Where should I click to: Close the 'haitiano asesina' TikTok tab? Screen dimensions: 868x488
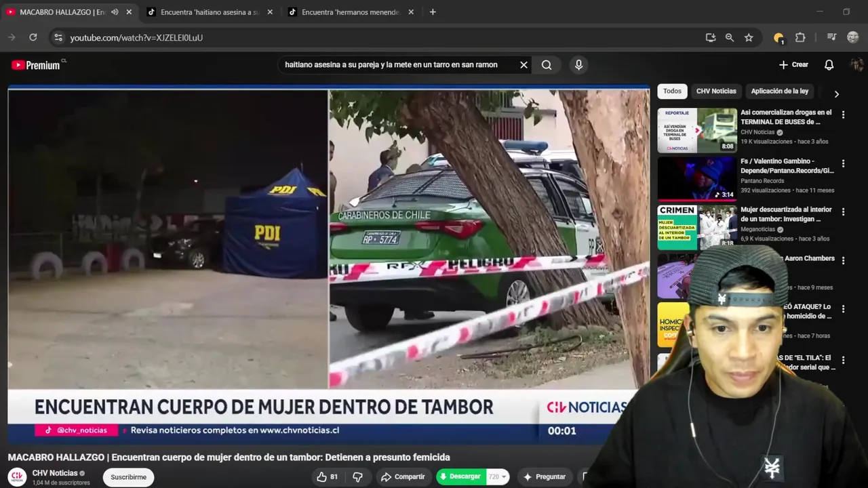(270, 12)
